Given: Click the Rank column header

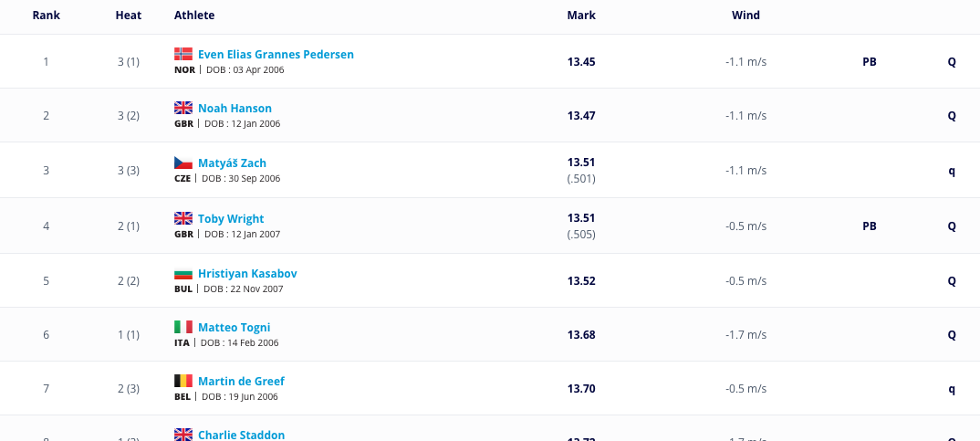Looking at the screenshot, I should (47, 16).
